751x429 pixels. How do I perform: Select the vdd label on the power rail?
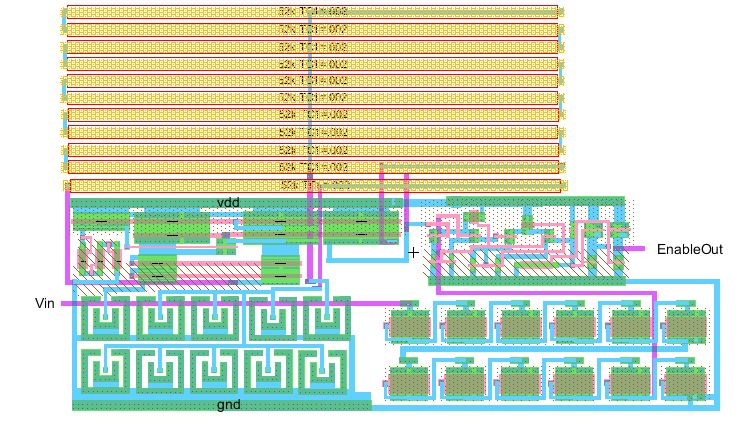(228, 202)
